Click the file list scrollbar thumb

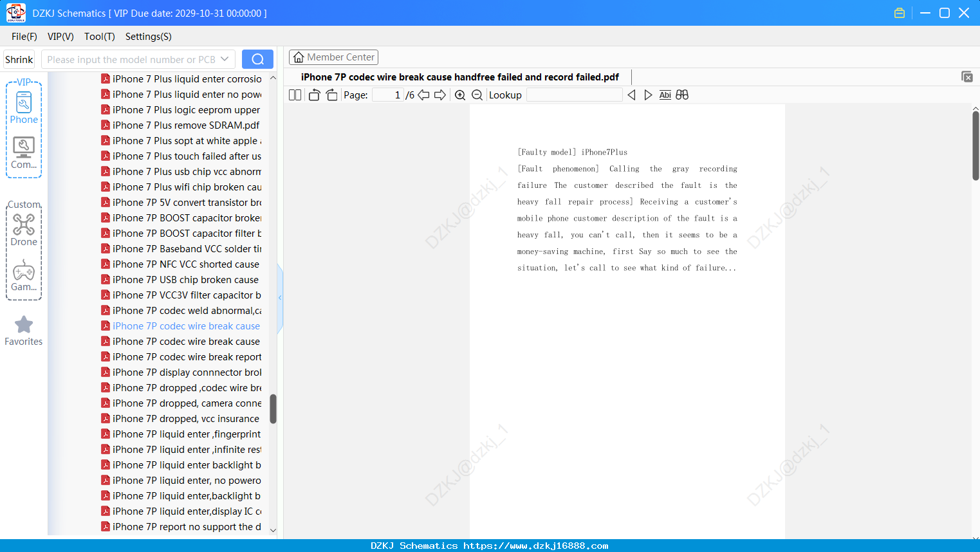[273, 409]
